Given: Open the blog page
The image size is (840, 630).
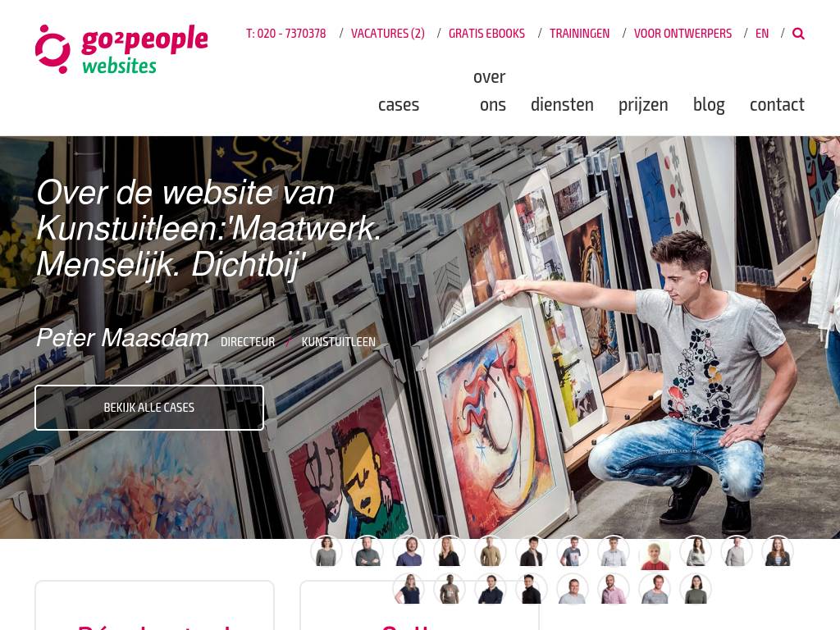Looking at the screenshot, I should point(709,104).
